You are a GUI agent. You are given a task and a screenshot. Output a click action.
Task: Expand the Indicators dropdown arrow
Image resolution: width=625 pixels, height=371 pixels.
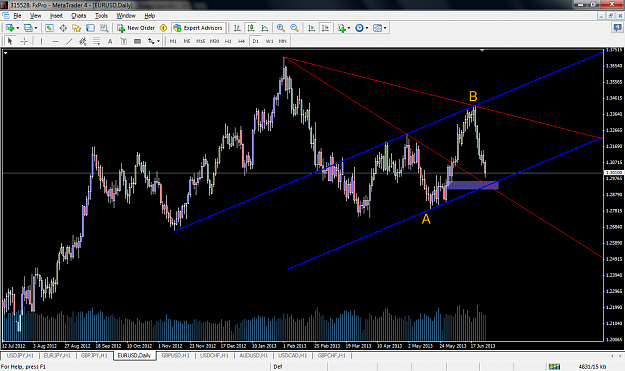point(349,28)
